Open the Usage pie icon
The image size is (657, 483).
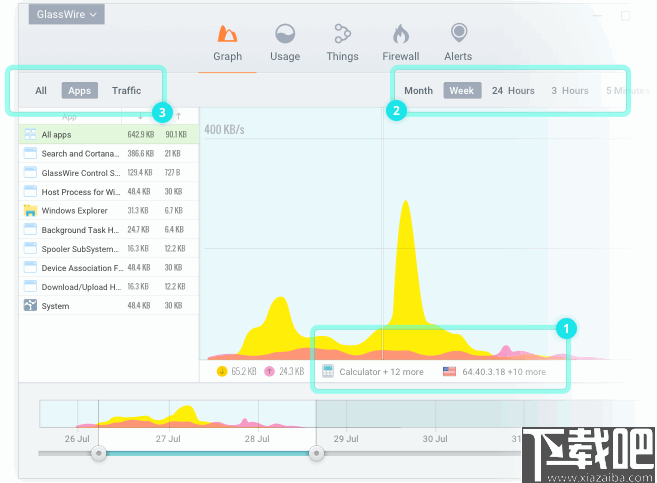285,34
